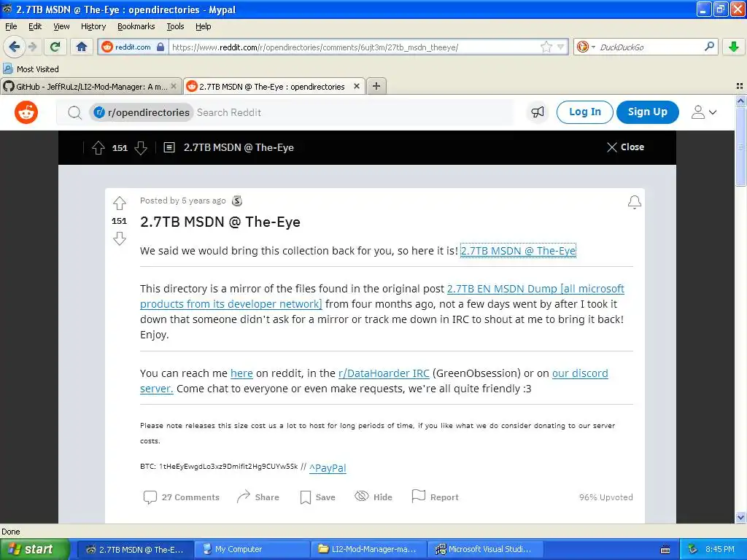747x560 pixels.
Task: Go back with the browser back arrow
Action: [x=14, y=47]
